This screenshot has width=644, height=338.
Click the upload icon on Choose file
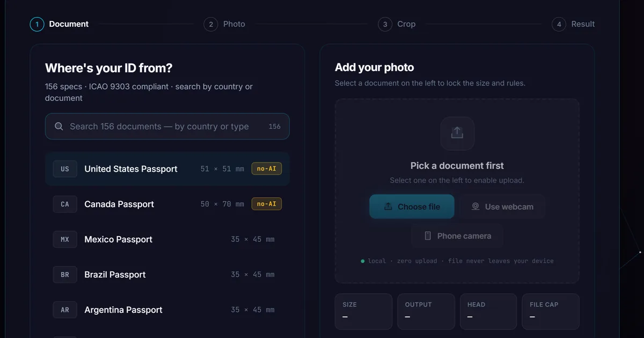click(x=389, y=207)
